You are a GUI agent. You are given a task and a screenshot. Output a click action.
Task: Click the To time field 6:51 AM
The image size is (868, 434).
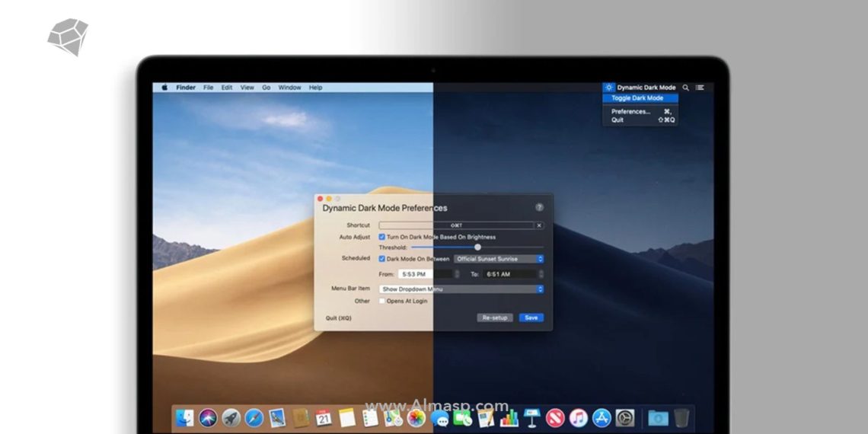[510, 274]
